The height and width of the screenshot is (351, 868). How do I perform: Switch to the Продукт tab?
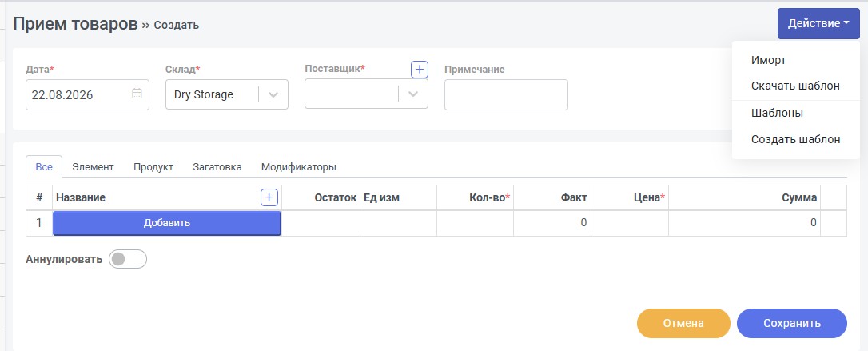[153, 166]
